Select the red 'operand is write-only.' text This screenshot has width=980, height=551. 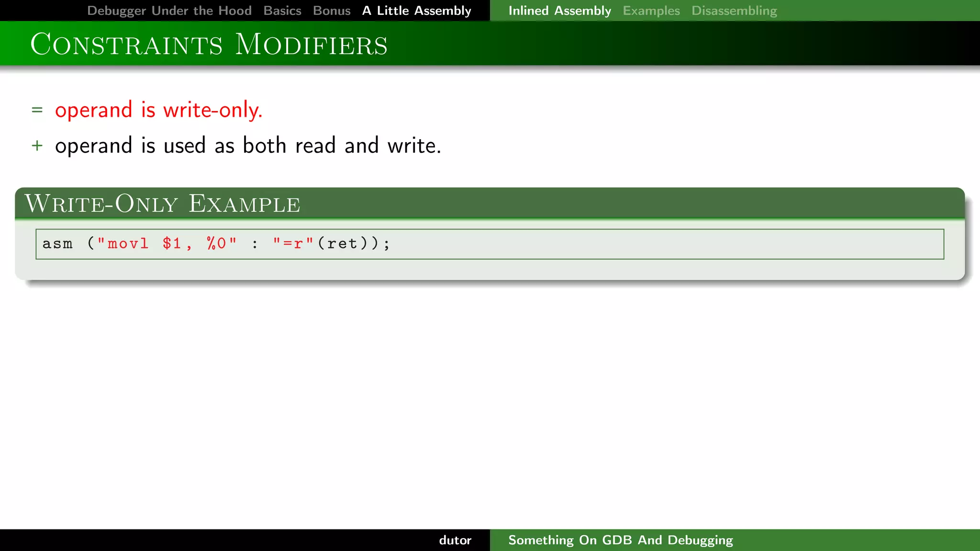click(x=159, y=110)
